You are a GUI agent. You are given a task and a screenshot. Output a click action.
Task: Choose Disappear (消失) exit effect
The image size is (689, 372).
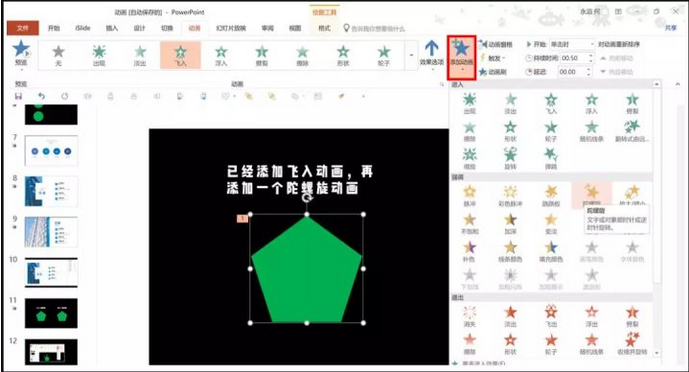click(470, 316)
